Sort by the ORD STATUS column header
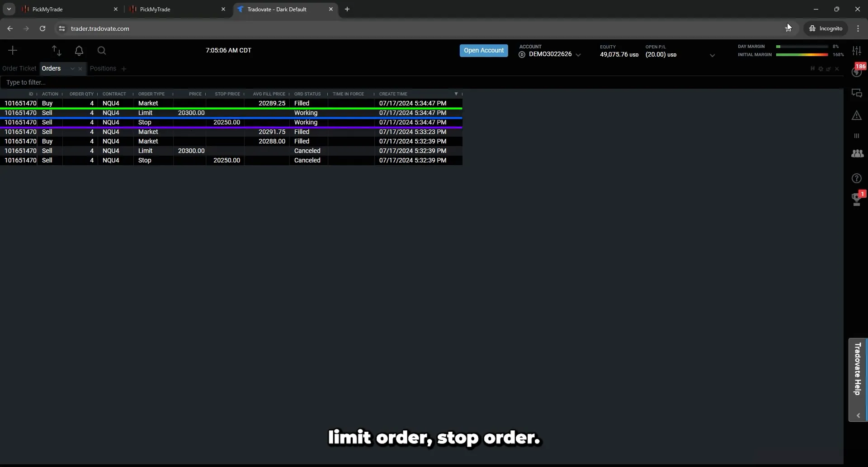This screenshot has height=467, width=868. pyautogui.click(x=307, y=94)
